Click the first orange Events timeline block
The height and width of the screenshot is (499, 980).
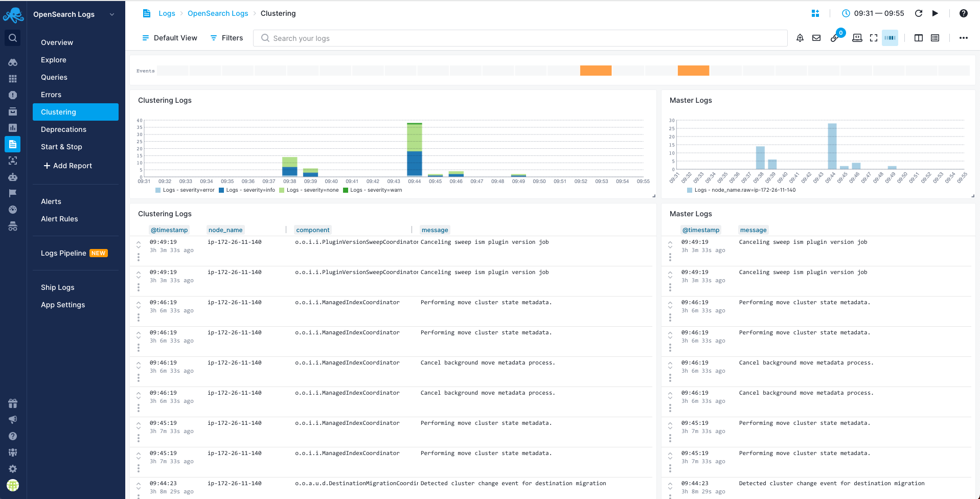(x=596, y=71)
